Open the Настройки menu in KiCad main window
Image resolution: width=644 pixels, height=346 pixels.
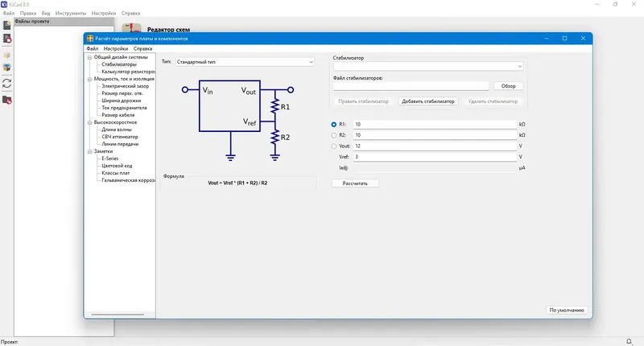click(x=104, y=13)
